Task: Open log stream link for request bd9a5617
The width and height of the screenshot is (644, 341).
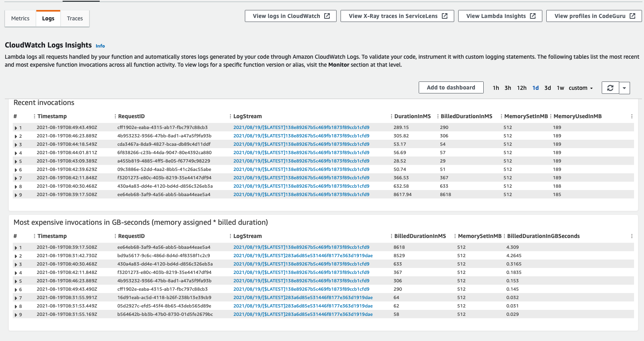Action: coord(303,256)
